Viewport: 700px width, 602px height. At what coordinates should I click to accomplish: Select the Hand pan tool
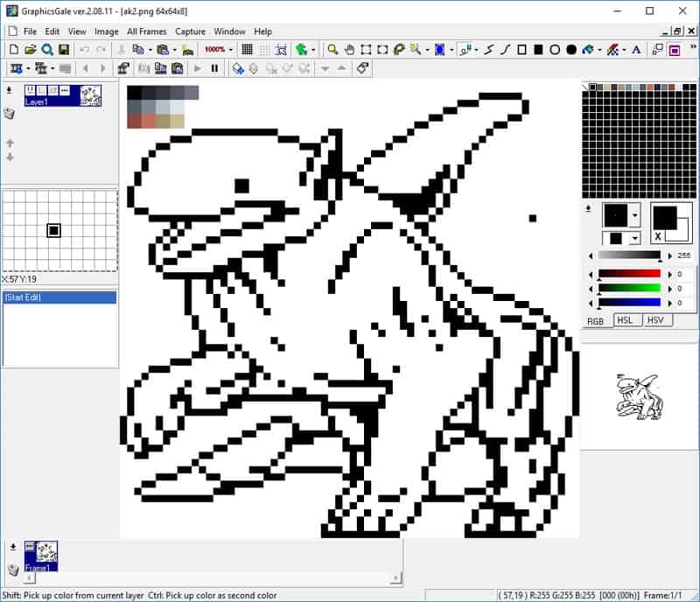coord(349,50)
